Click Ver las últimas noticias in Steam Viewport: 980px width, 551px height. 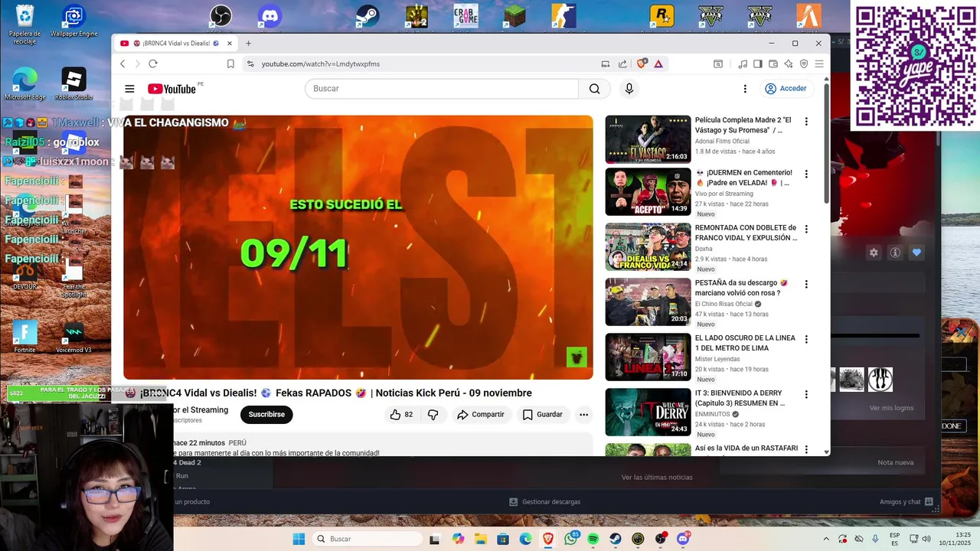tap(657, 478)
